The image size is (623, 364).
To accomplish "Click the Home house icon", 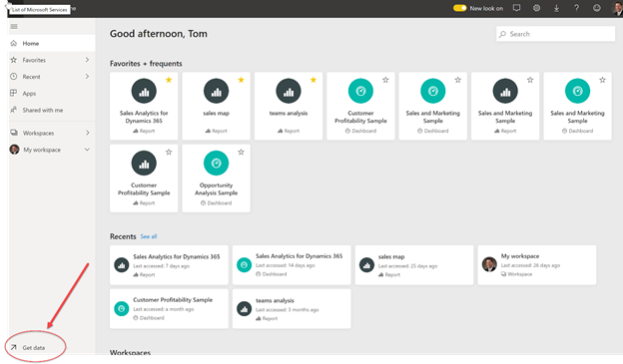I will click(14, 43).
